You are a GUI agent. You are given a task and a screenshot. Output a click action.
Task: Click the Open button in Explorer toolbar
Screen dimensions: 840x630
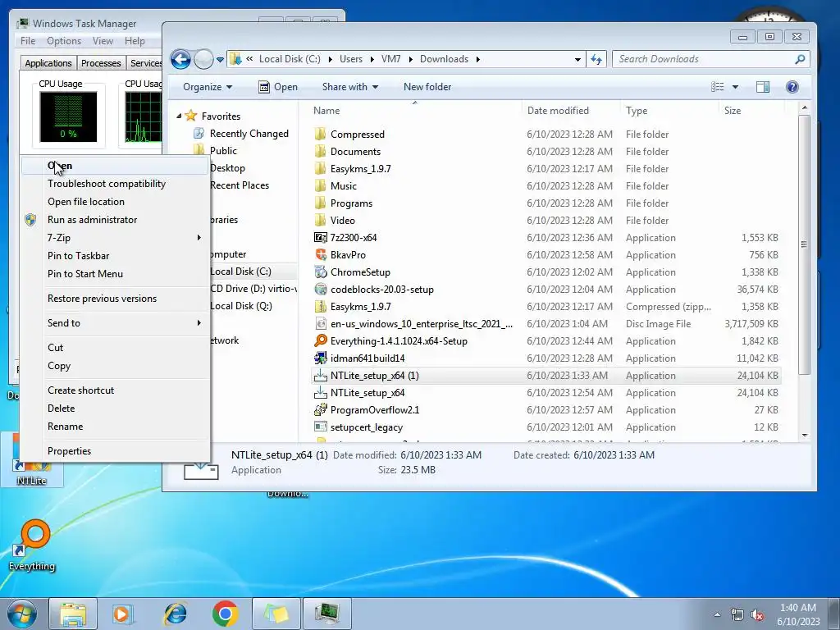tap(278, 87)
